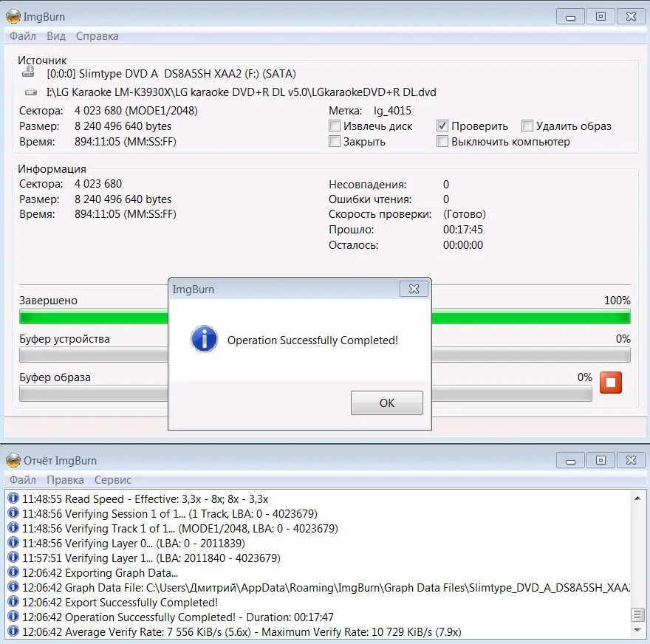The width and height of the screenshot is (650, 644).
Task: Click the info icon beside Exporting Graph Data line
Action: 13,572
